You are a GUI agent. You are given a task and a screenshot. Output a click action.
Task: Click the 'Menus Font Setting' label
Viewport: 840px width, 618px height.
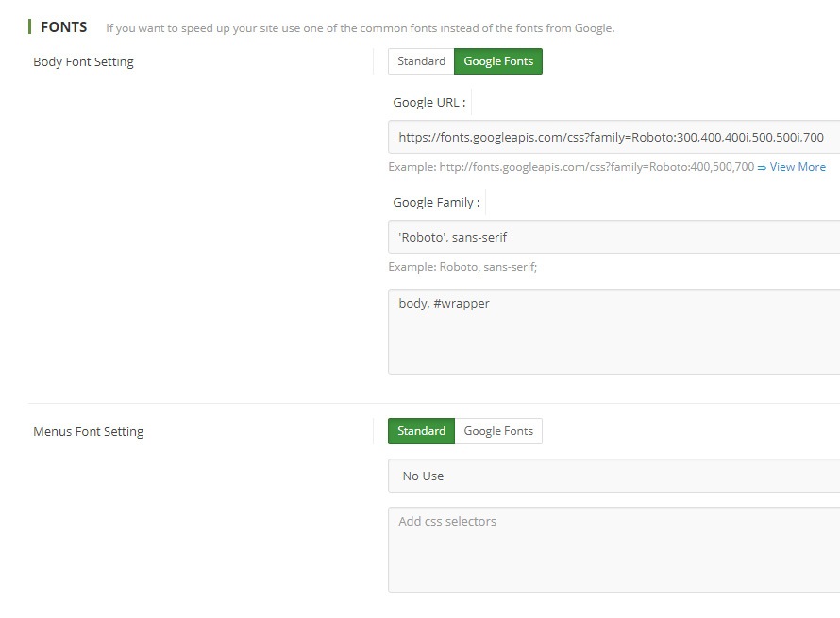pyautogui.click(x=88, y=432)
